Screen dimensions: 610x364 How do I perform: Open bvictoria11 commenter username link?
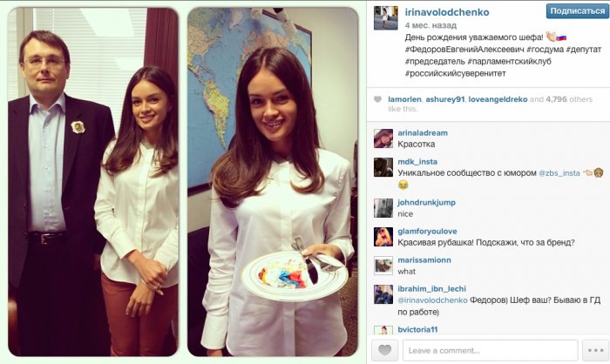417,329
